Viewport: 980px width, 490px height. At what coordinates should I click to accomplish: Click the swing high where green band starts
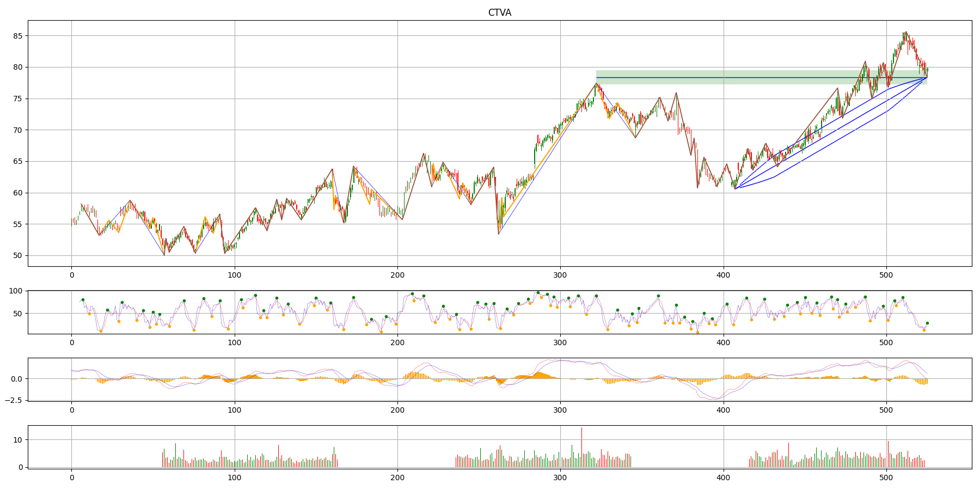[x=596, y=83]
